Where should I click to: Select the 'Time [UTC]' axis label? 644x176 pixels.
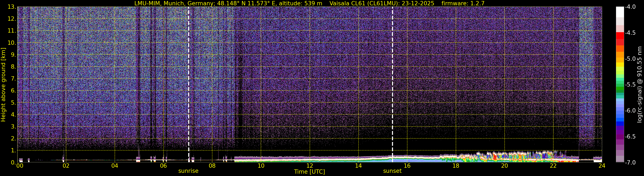pos(310,172)
